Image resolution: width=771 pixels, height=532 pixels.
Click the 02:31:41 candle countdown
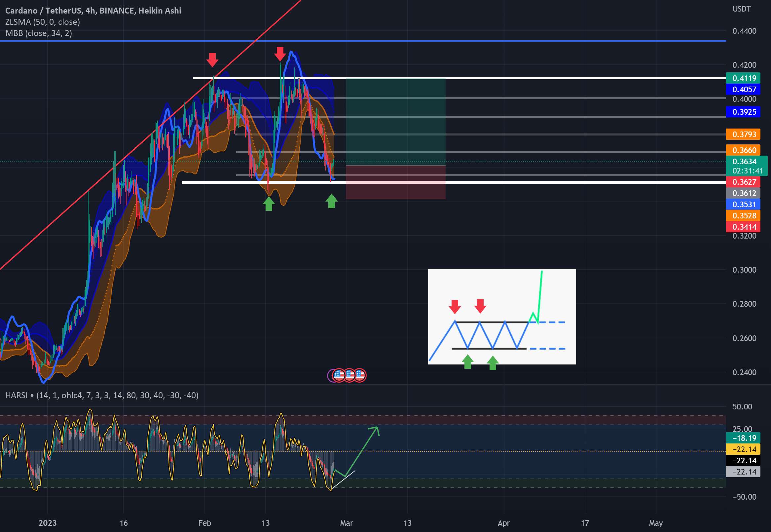tap(748, 171)
